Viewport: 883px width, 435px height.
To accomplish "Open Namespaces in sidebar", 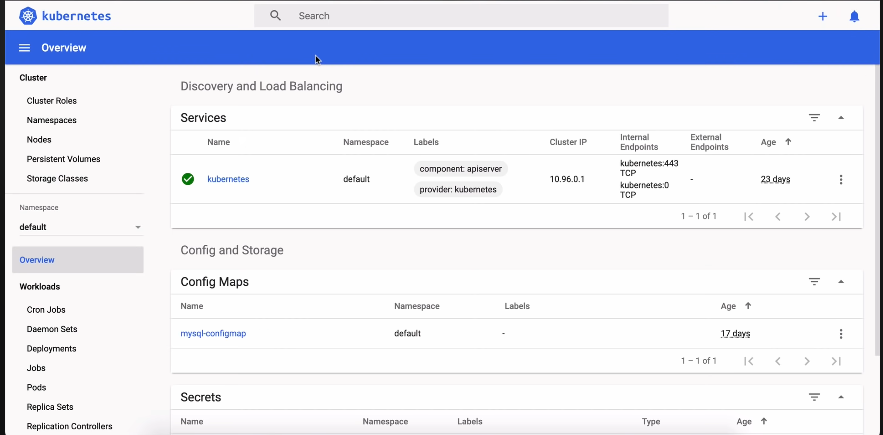I will click(51, 120).
